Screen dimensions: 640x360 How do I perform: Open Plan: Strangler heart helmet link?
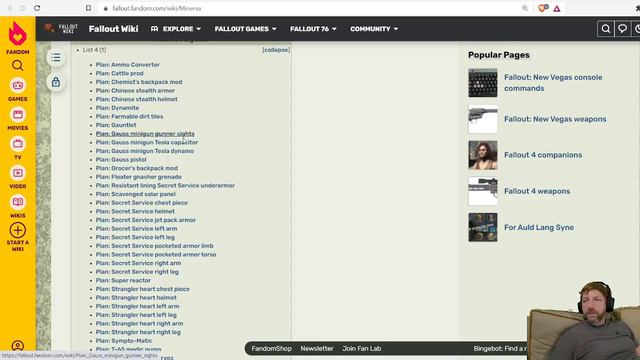click(136, 298)
